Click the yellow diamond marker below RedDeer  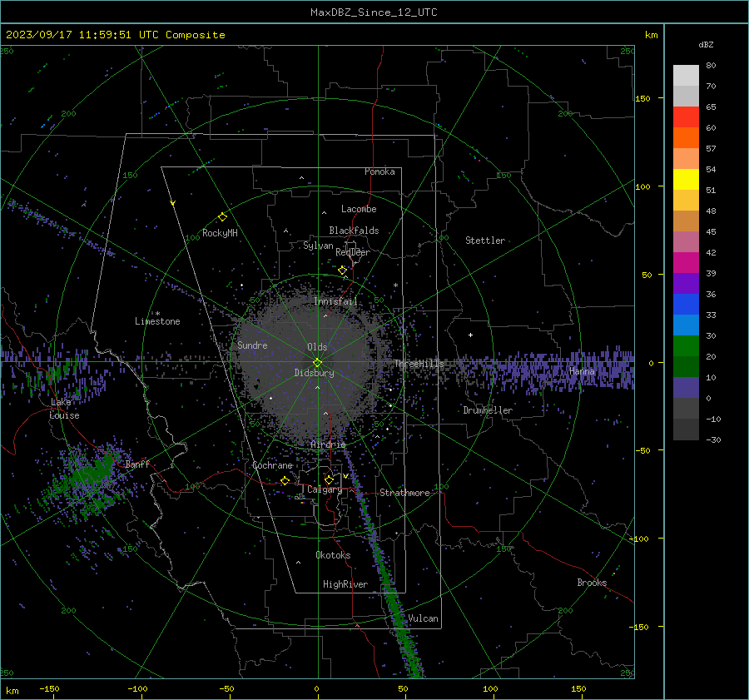pyautogui.click(x=342, y=271)
